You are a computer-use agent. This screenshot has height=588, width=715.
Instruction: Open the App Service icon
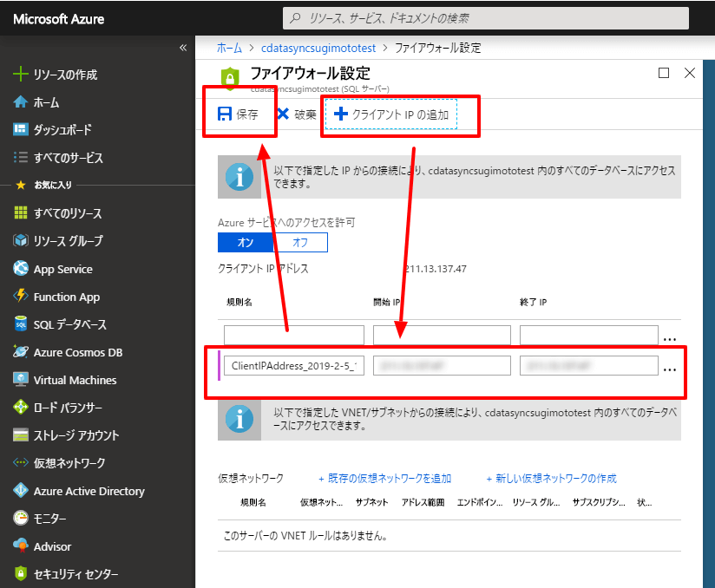click(20, 269)
